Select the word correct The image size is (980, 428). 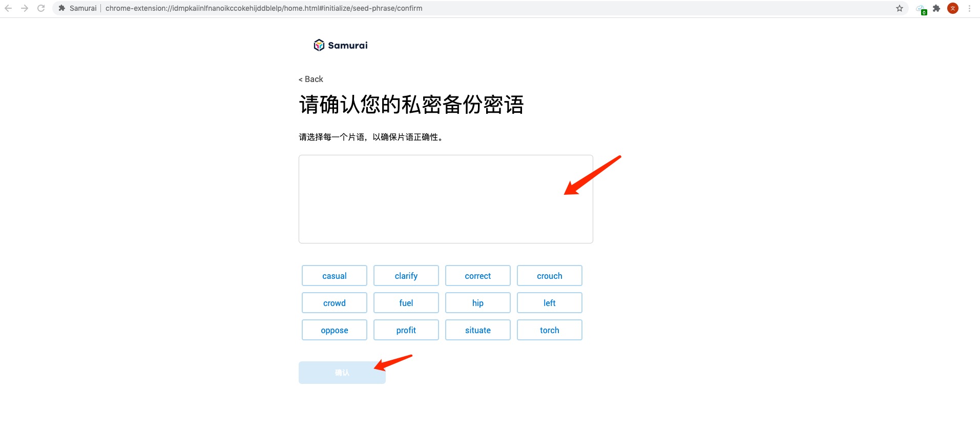[x=478, y=276]
